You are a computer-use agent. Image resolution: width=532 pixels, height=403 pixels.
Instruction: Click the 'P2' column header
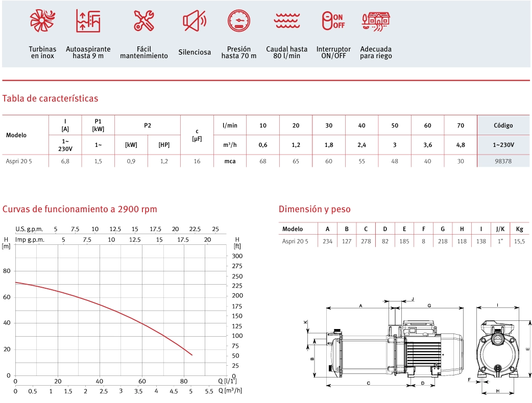(x=147, y=125)
